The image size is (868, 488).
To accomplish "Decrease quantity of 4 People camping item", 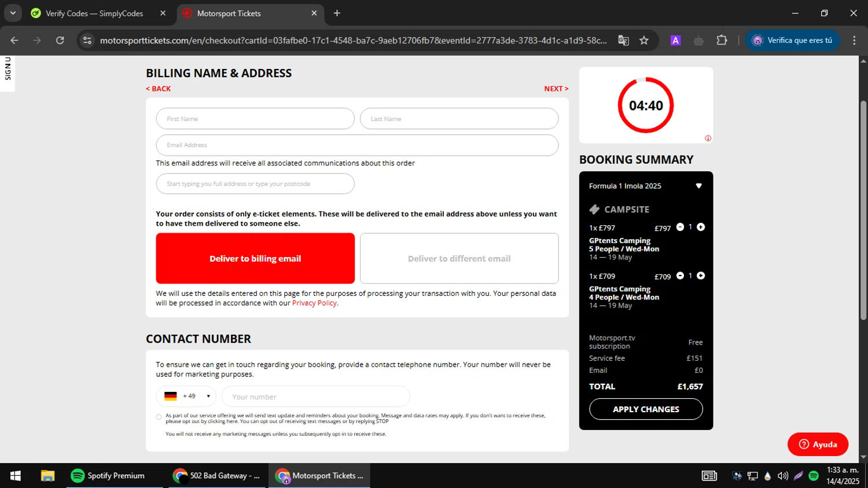I will point(681,276).
